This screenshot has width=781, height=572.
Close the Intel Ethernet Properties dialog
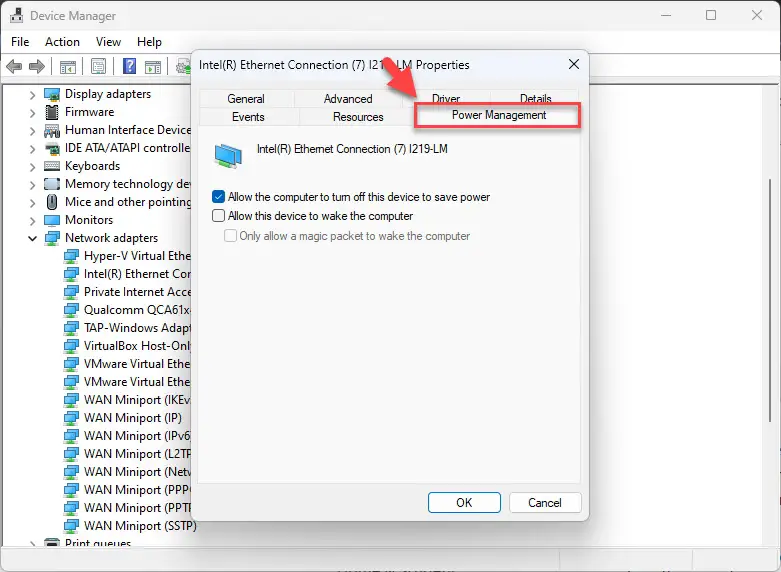tap(574, 64)
